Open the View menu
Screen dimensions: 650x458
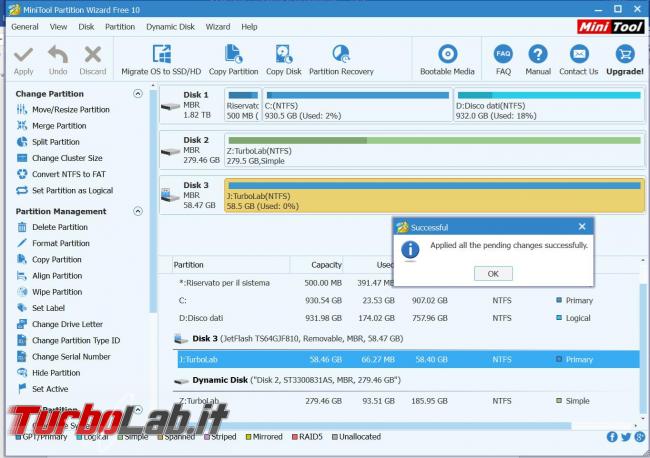click(58, 27)
